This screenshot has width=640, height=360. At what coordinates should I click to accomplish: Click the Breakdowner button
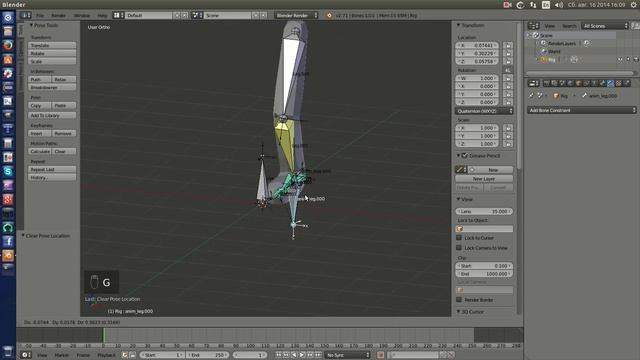pos(52,87)
